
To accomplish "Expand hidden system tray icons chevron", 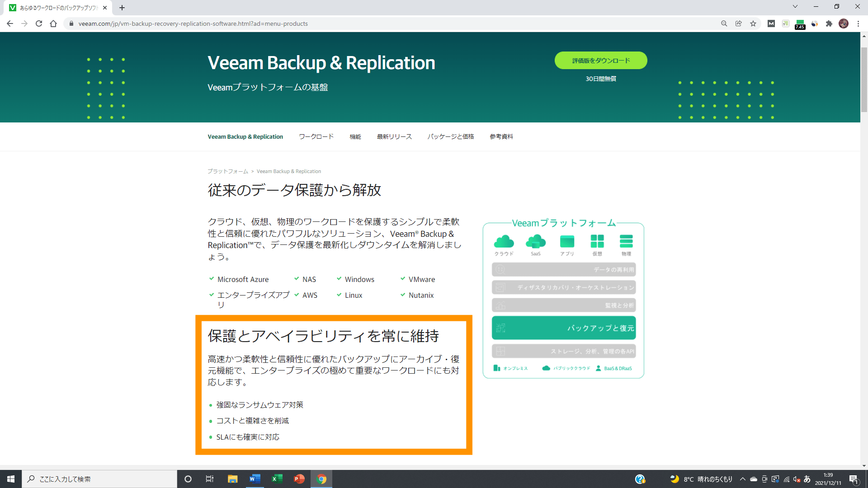I will (742, 479).
